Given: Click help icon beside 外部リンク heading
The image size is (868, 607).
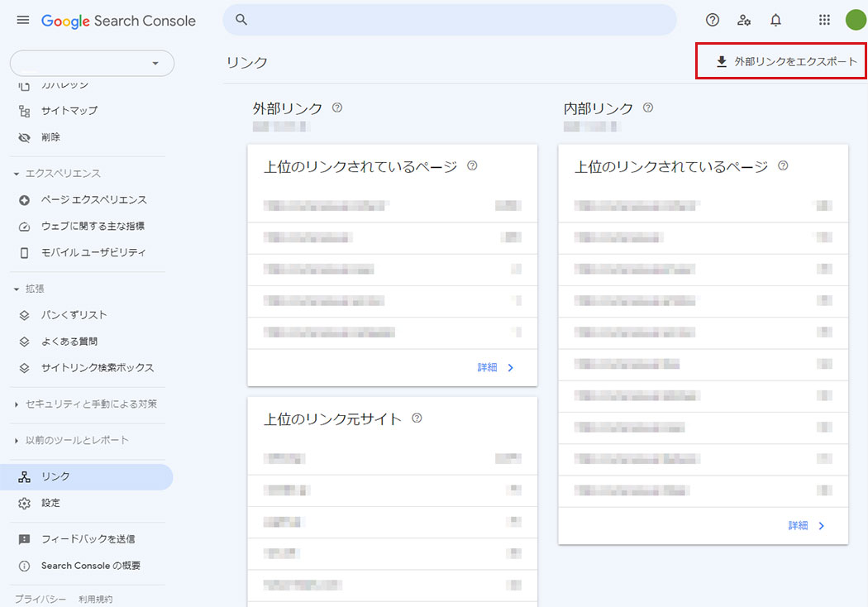Looking at the screenshot, I should [x=337, y=108].
